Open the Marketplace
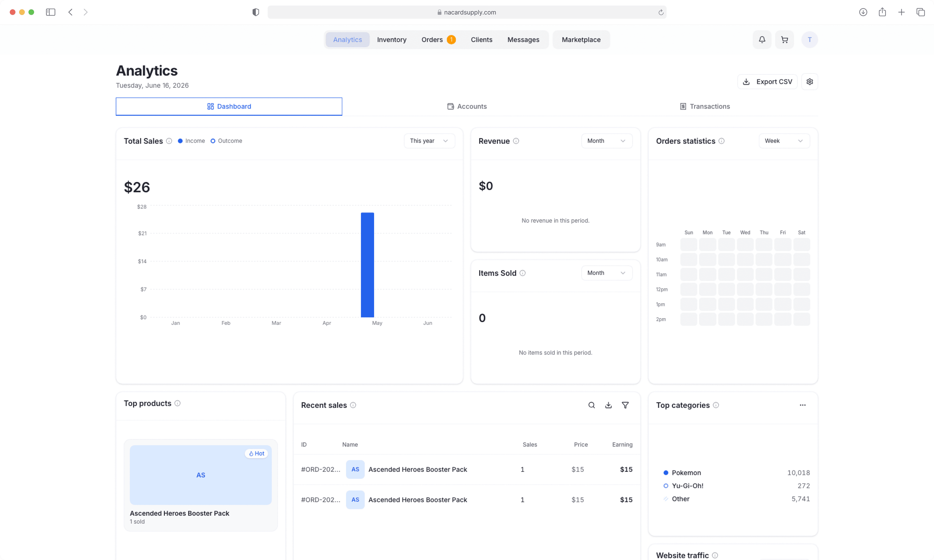 pos(581,40)
